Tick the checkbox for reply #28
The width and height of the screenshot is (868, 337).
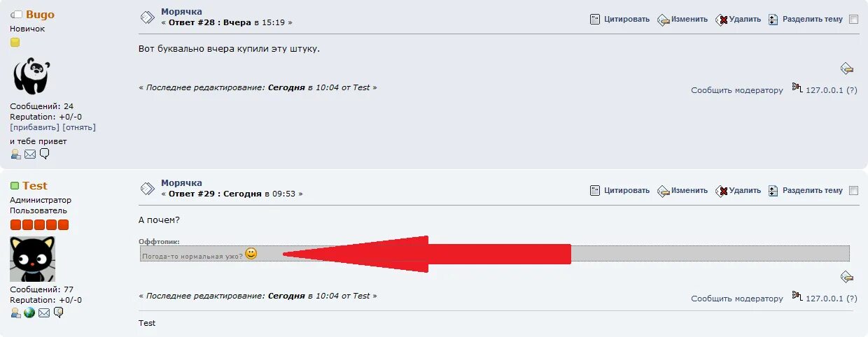pos(853,20)
